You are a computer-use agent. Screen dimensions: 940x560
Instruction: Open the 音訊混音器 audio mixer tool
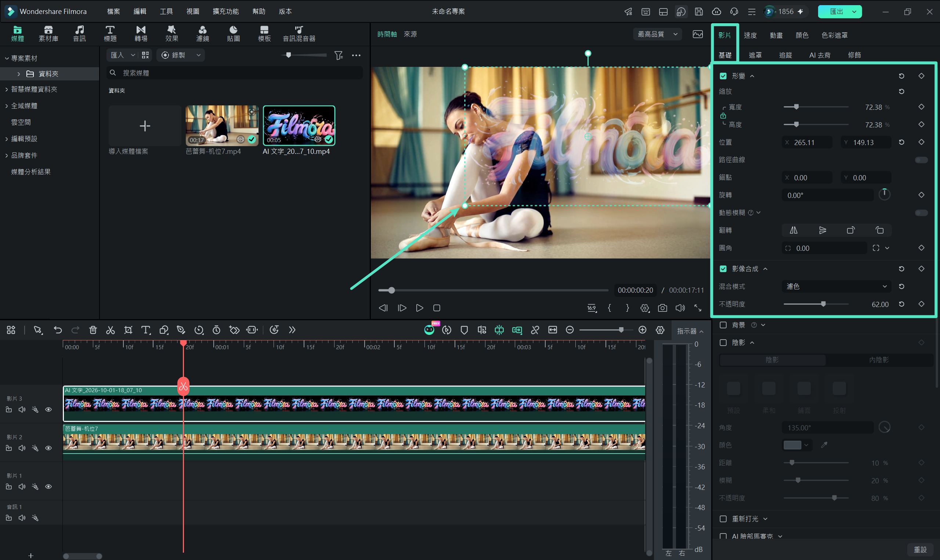[x=299, y=33]
